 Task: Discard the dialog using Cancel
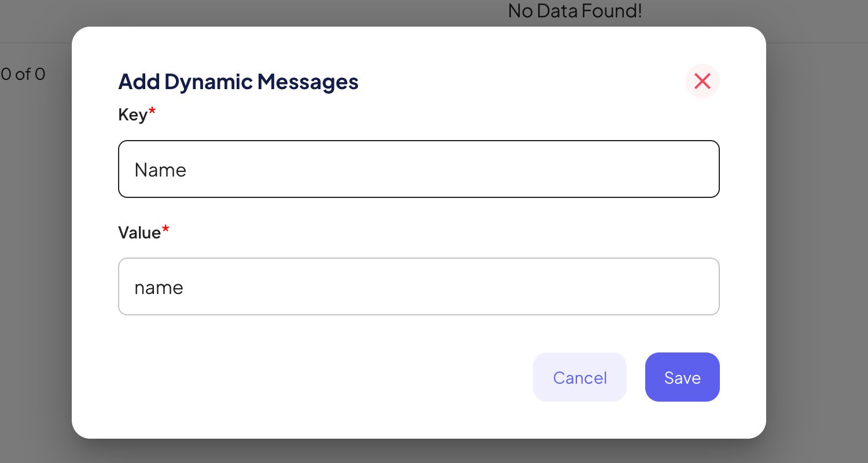(579, 377)
